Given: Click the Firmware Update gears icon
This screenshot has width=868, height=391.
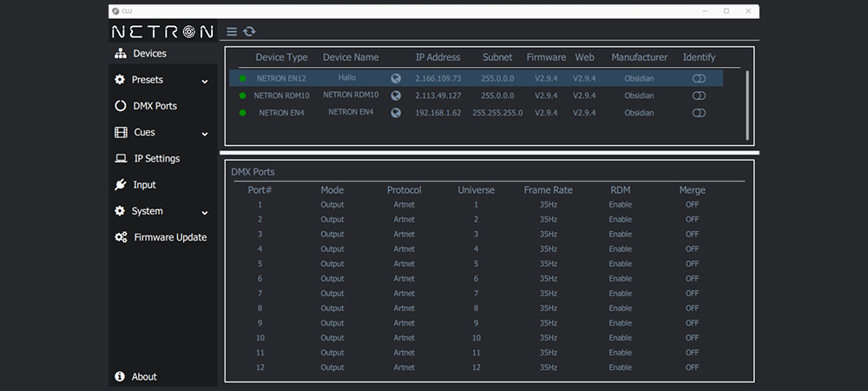Looking at the screenshot, I should pos(121,237).
